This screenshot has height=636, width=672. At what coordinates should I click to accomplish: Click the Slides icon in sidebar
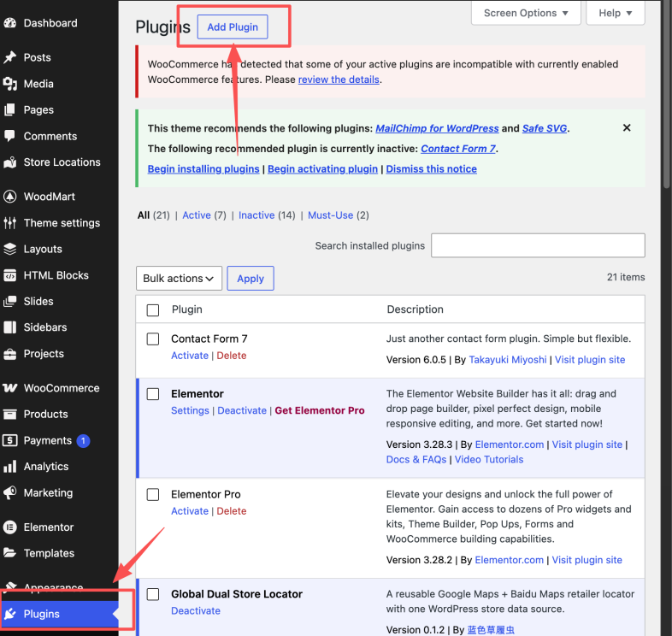point(10,301)
